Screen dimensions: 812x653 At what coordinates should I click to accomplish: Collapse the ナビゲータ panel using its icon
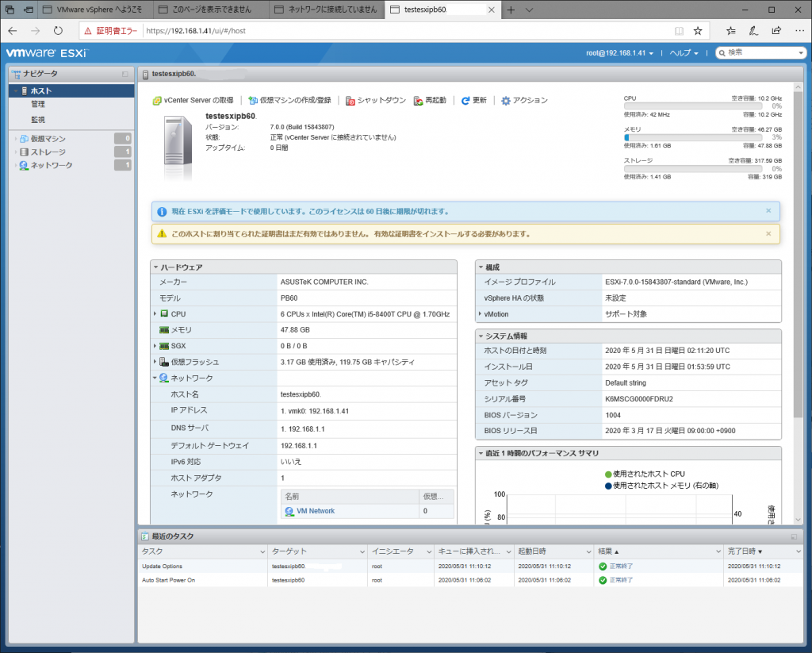tap(124, 74)
